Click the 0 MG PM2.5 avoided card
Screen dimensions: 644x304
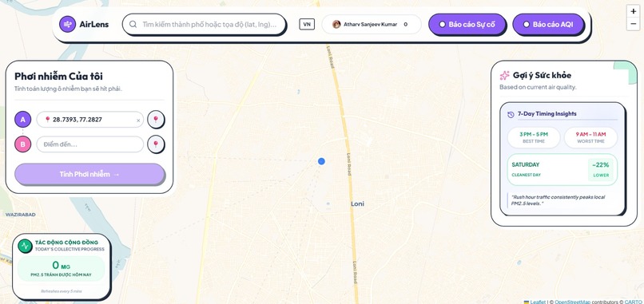(x=61, y=269)
